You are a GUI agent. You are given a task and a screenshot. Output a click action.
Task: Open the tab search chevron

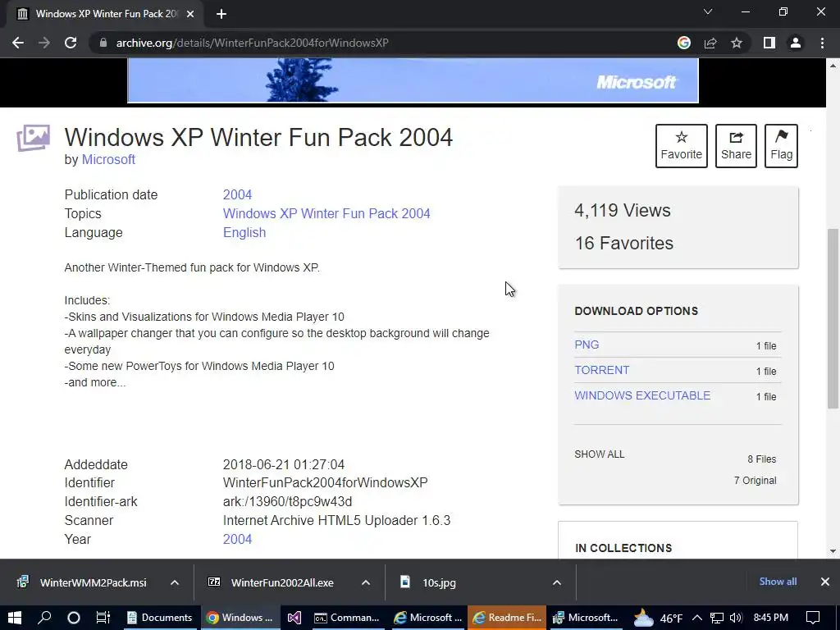(x=708, y=11)
